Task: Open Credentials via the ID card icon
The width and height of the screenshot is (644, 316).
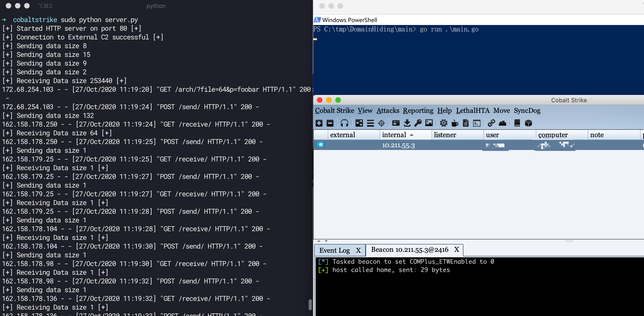Action: click(396, 123)
